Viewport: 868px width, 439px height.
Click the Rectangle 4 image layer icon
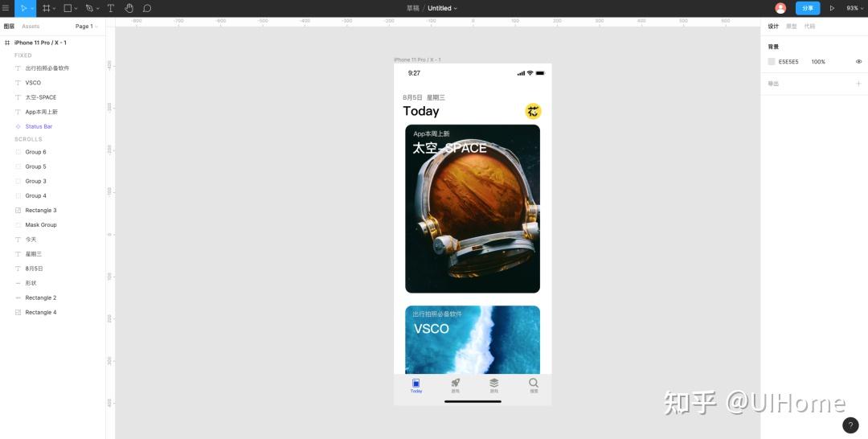click(x=18, y=312)
